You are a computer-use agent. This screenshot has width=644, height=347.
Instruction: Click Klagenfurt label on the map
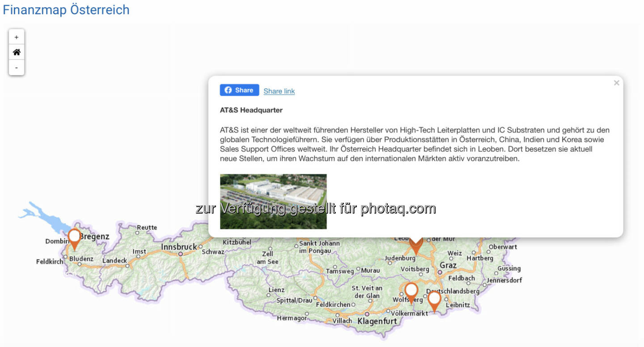[x=377, y=321]
